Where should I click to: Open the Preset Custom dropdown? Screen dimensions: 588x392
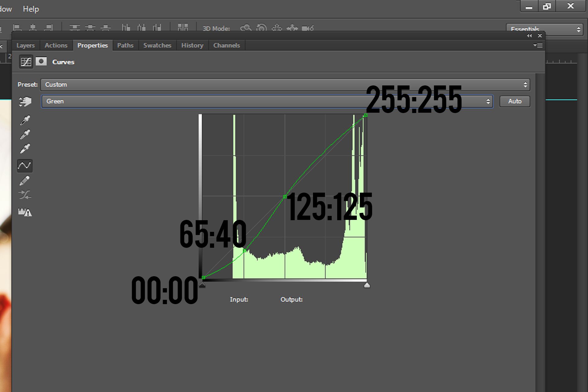tap(285, 85)
